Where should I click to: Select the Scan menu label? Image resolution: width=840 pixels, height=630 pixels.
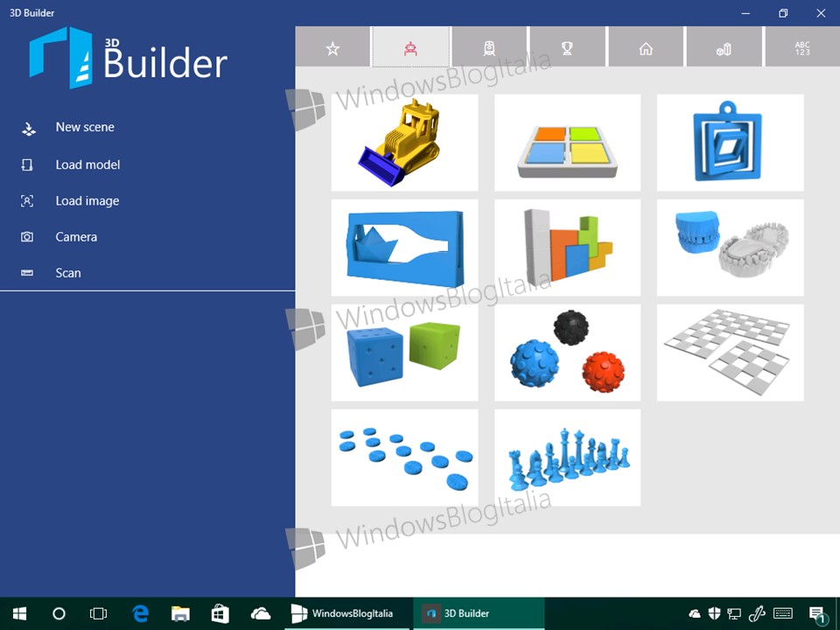click(68, 273)
